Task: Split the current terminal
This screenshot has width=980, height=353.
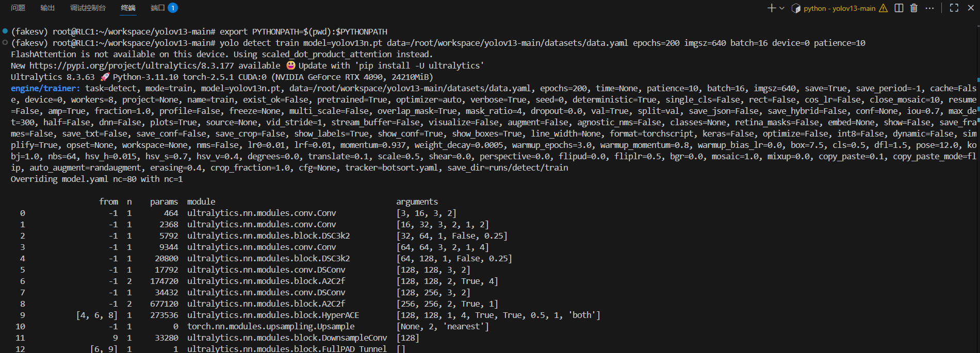Action: [x=899, y=8]
